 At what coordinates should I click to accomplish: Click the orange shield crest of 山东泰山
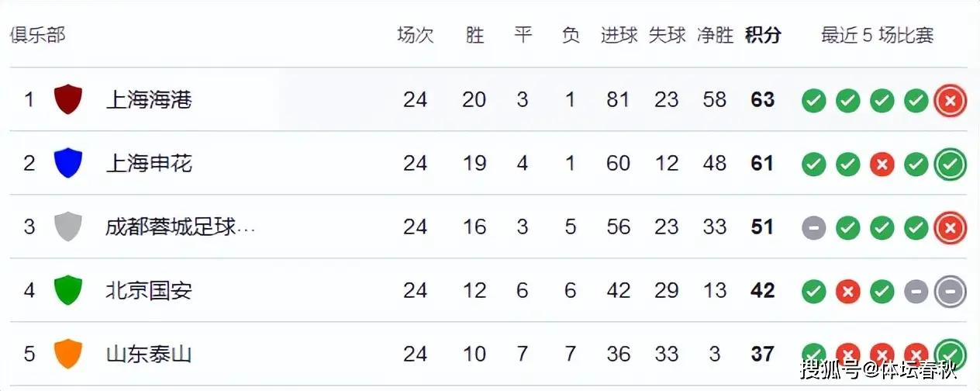click(x=68, y=354)
